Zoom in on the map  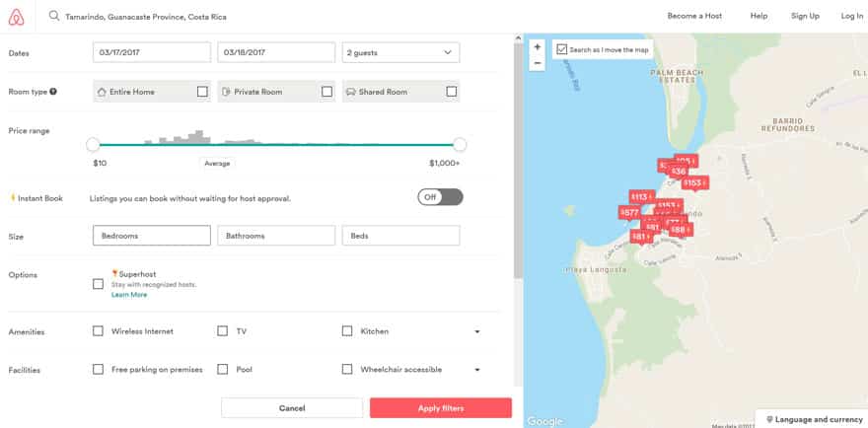537,46
